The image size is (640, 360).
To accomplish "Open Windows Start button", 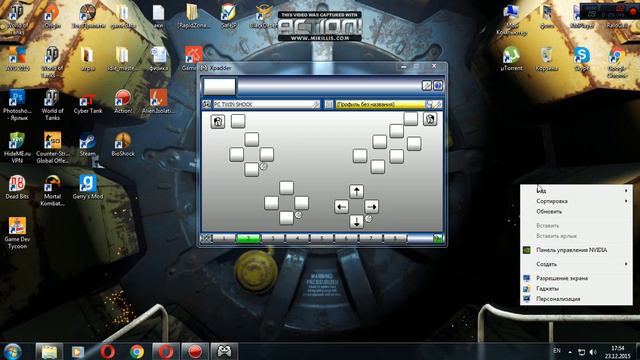I will (12, 351).
